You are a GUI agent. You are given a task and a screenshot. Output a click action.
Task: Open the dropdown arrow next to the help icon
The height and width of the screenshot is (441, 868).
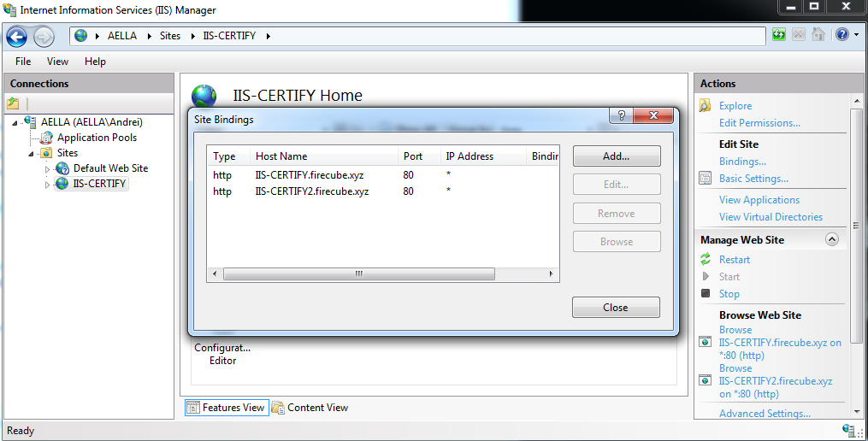point(856,35)
